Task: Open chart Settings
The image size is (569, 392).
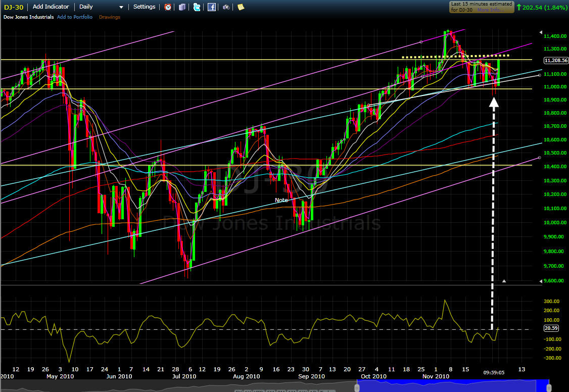Action: point(144,7)
